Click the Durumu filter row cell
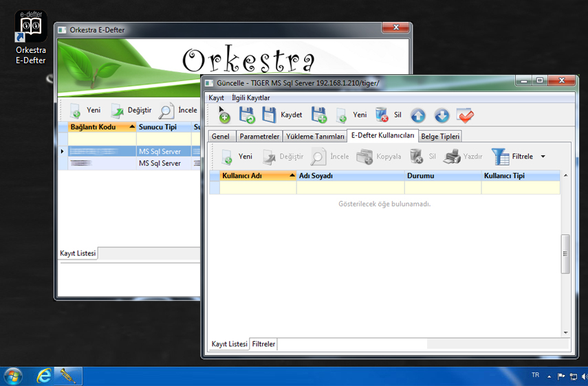 [443, 188]
